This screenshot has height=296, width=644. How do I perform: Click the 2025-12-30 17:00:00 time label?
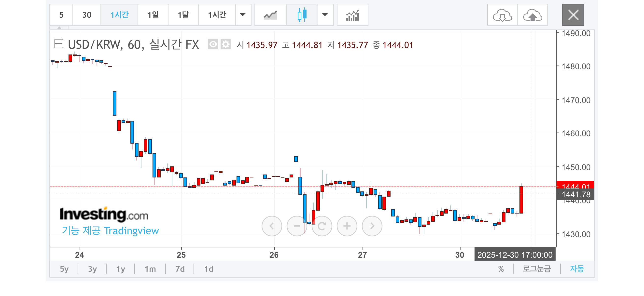515,255
